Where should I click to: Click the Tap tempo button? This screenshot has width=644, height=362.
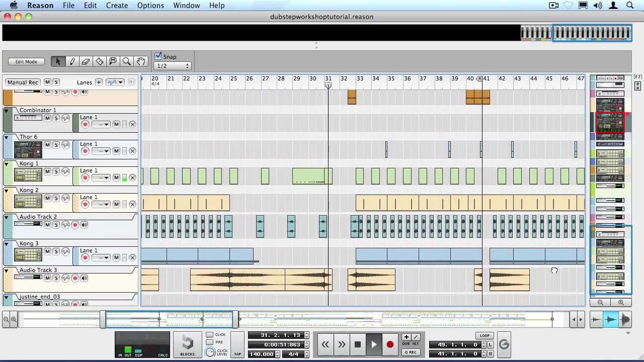237,345
